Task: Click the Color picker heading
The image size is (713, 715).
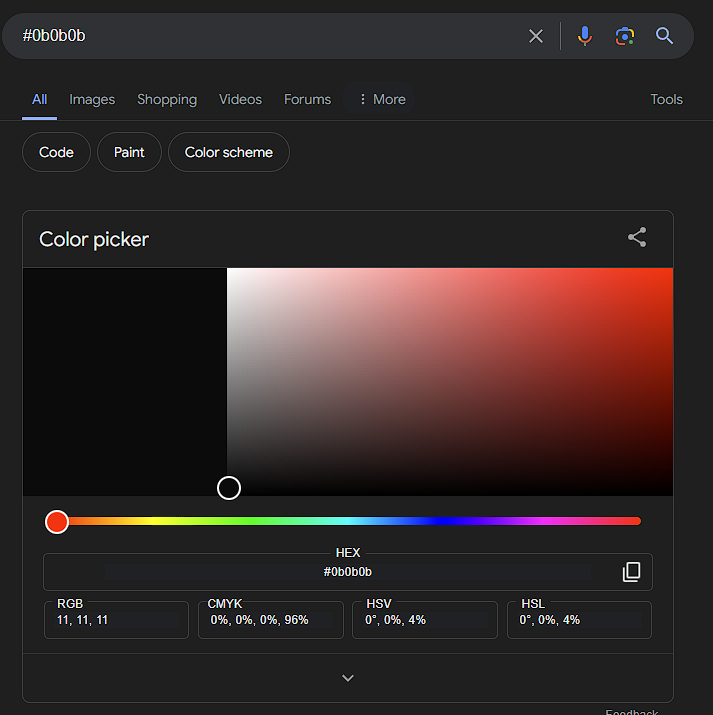Action: tap(94, 239)
